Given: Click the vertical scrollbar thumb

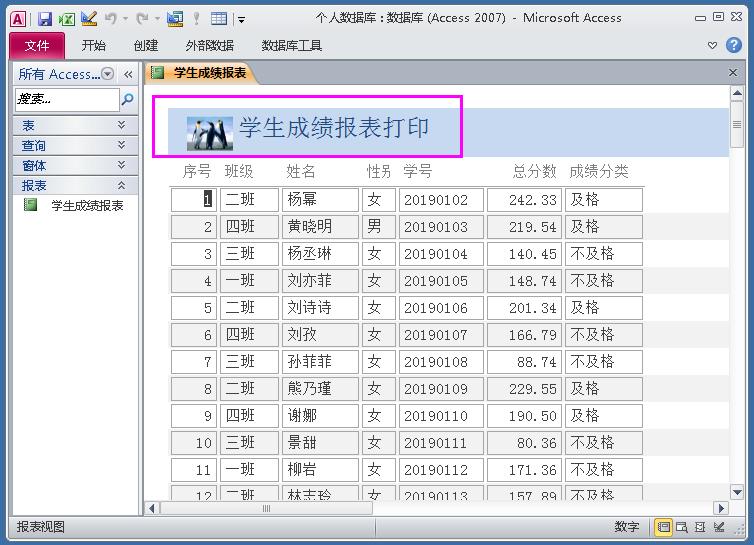Looking at the screenshot, I should pos(737,125).
